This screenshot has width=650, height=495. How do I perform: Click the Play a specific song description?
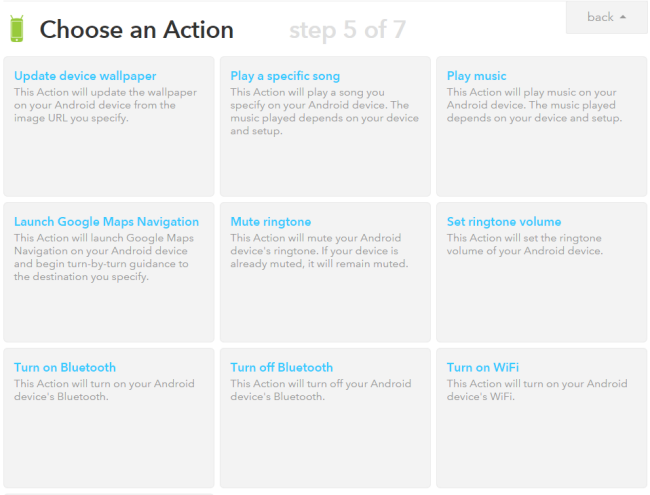tap(320, 111)
